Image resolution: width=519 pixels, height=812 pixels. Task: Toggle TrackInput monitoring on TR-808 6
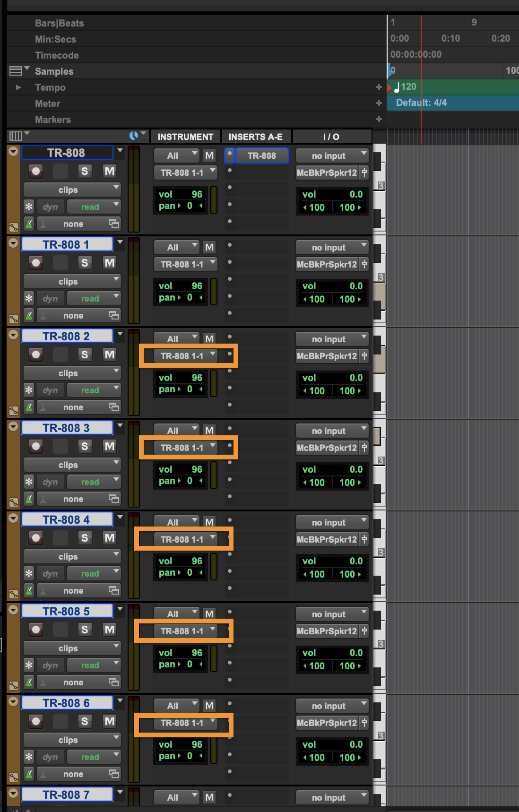coord(61,721)
